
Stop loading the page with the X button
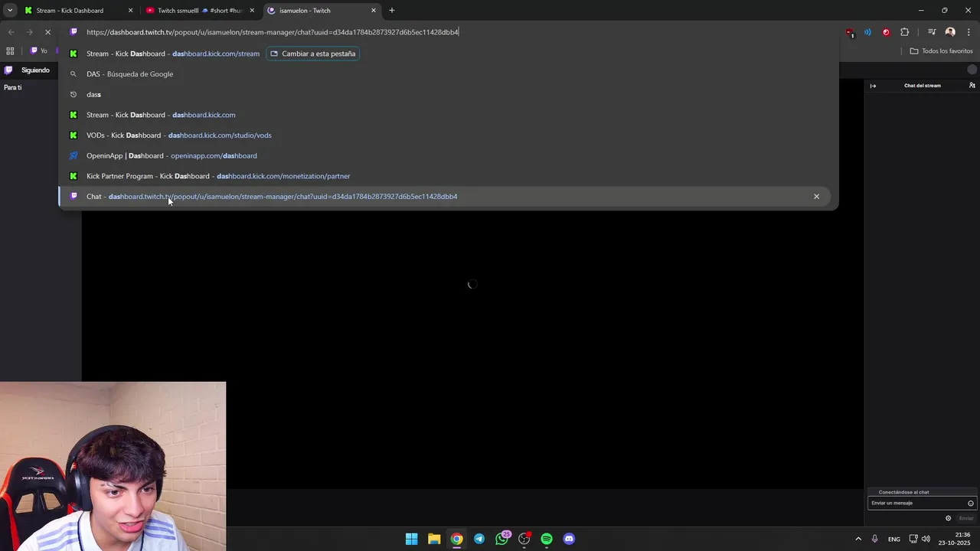[47, 32]
